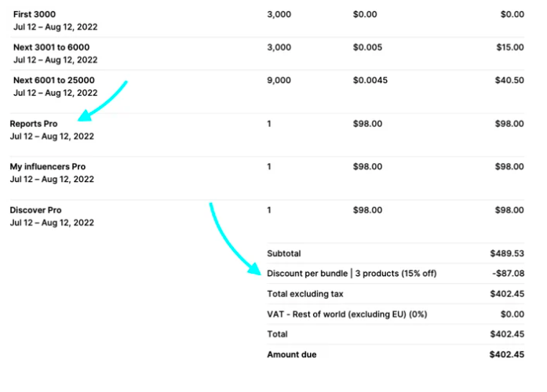Image resolution: width=547 pixels, height=392 pixels.
Task: Select the Discover Pro line item
Action: click(x=267, y=216)
